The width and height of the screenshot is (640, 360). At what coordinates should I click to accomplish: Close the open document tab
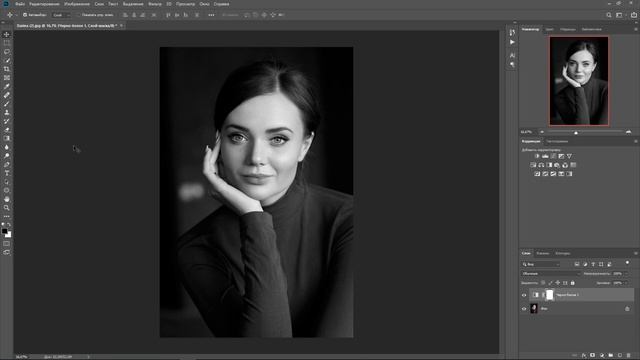coord(121,26)
